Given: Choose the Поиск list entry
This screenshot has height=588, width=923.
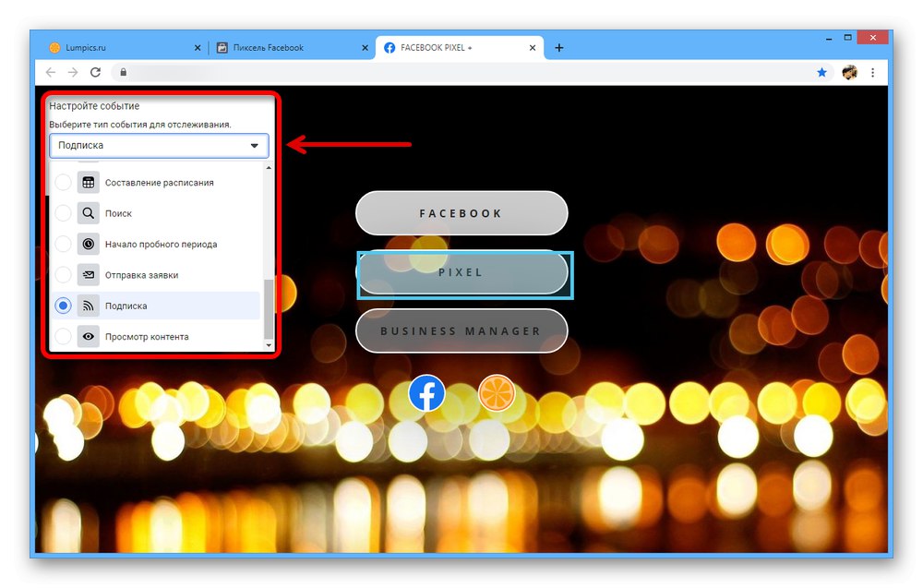Looking at the screenshot, I should [x=156, y=213].
